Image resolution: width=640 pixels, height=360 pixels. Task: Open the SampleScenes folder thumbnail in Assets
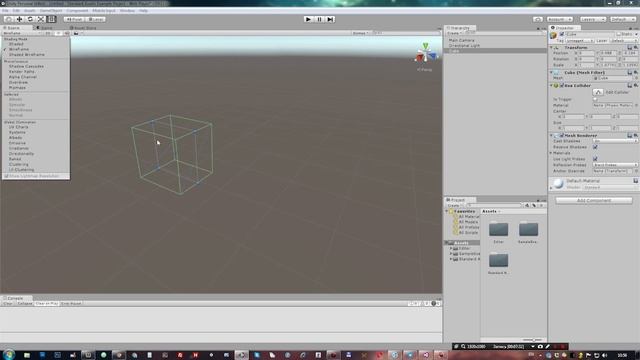point(528,229)
